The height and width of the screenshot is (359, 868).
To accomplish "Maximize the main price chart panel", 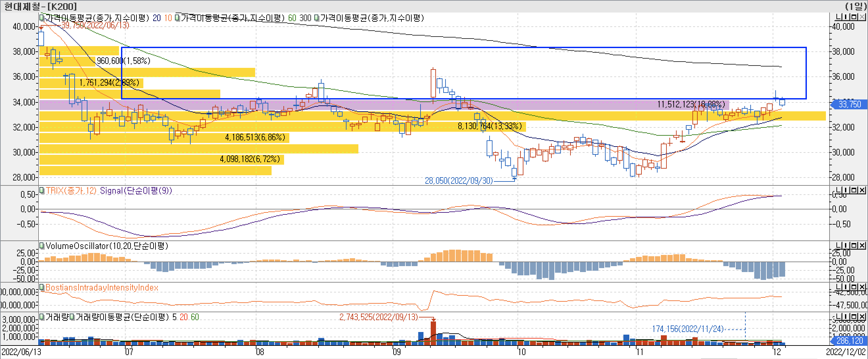I will (x=854, y=17).
